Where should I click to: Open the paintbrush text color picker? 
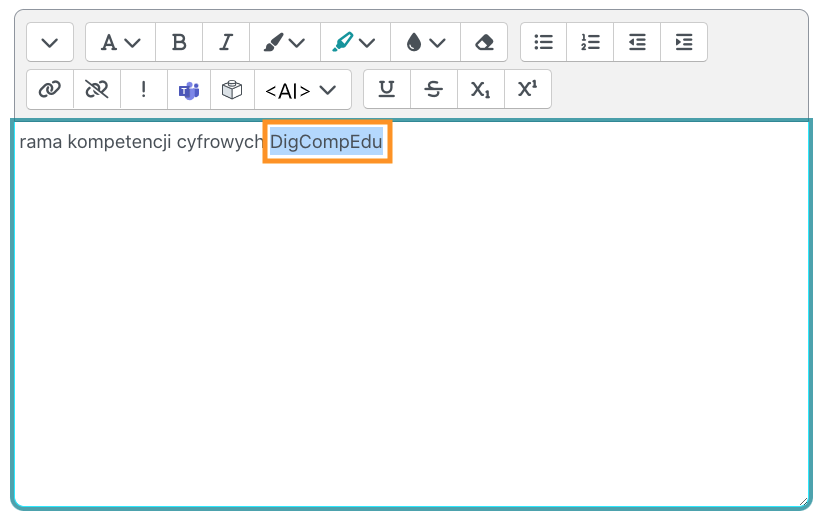coord(284,43)
